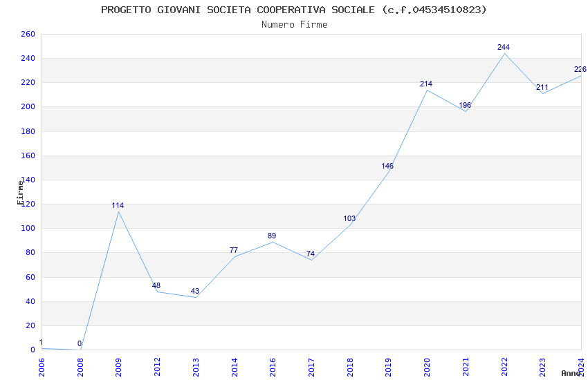
Task: Select the data label 146
Action: (x=387, y=166)
